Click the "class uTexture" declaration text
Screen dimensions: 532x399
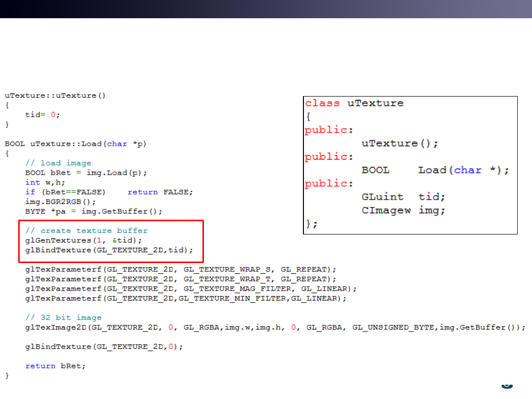[354, 103]
